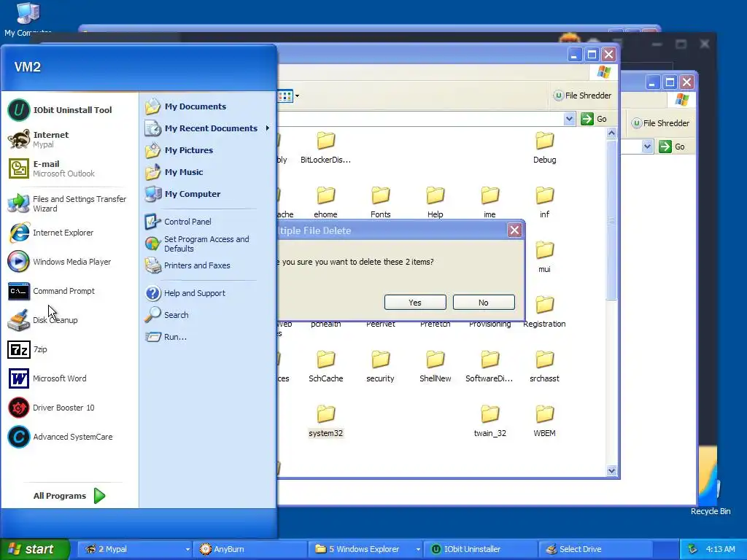The image size is (747, 560).
Task: Expand Mypal taskbar group
Action: coord(187,550)
